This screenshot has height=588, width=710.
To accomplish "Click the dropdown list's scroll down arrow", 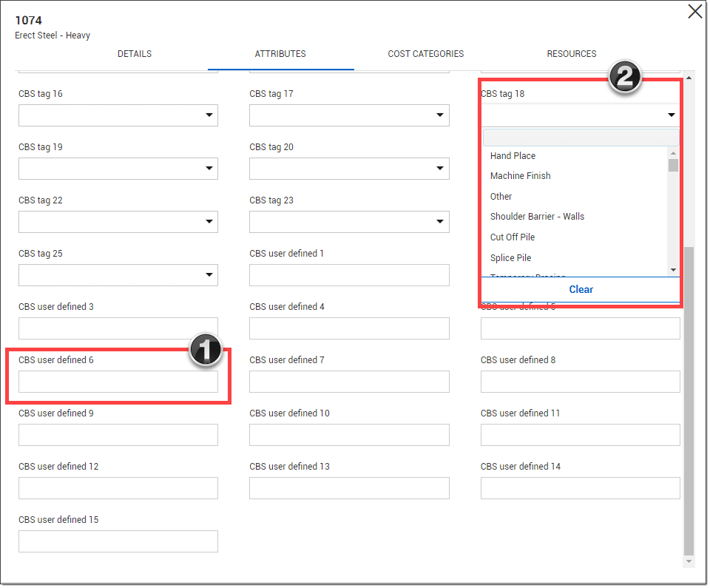I will tap(673, 270).
